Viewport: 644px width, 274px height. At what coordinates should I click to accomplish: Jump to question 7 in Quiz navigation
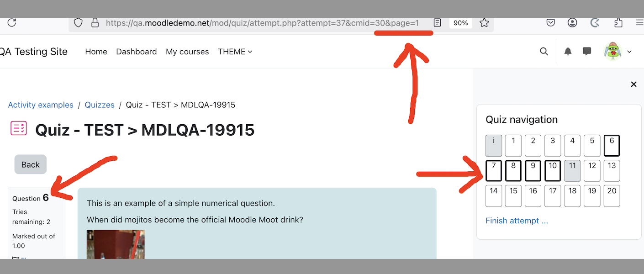494,171
